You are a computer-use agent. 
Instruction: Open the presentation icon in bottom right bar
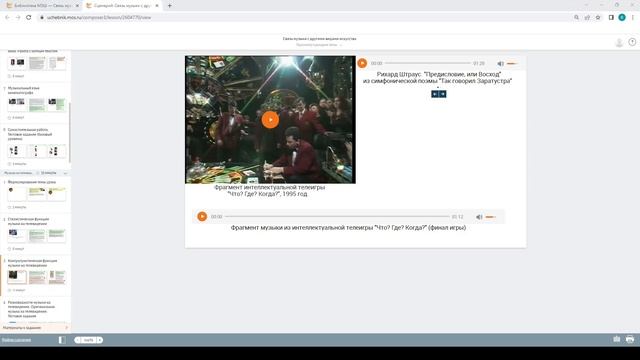tap(617, 339)
